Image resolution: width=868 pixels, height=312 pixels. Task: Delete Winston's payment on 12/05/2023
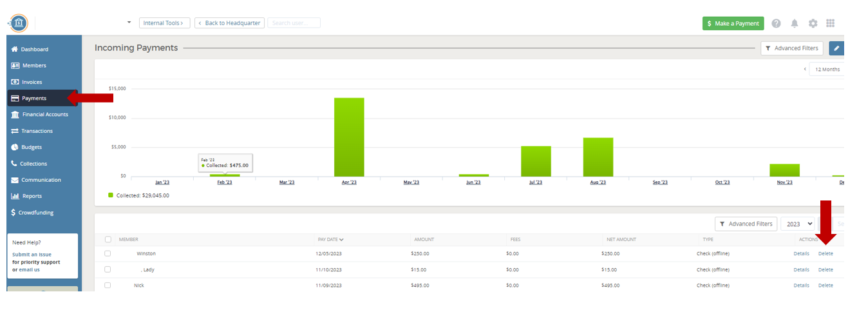[x=825, y=253]
